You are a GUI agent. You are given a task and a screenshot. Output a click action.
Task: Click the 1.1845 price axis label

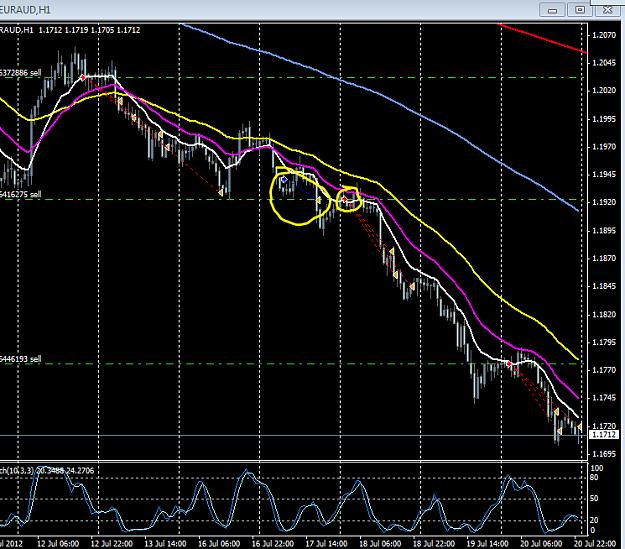(604, 286)
